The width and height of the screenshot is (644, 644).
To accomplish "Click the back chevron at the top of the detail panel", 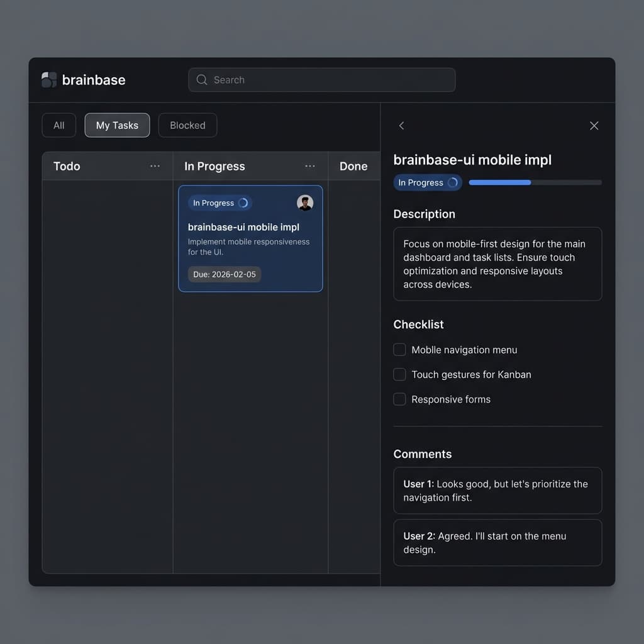I will point(401,126).
